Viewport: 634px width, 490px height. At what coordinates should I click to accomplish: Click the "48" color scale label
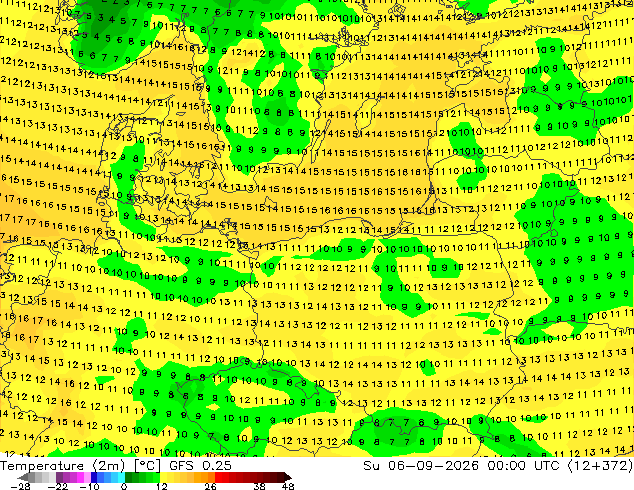tap(288, 486)
